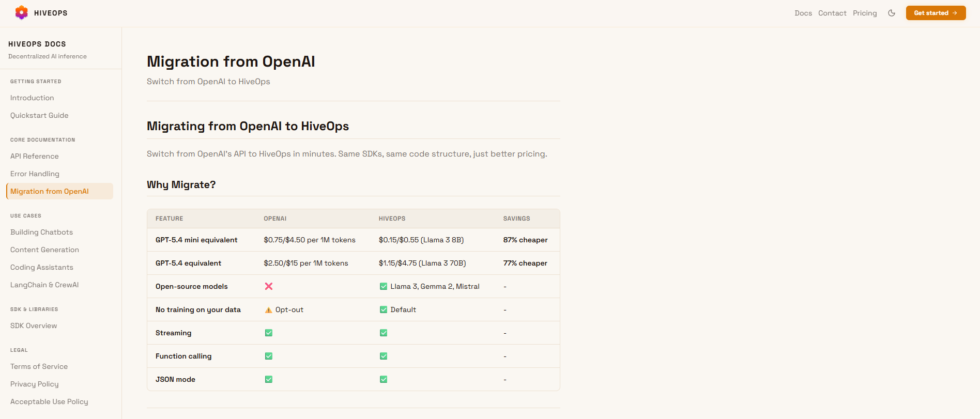This screenshot has width=980, height=419.
Task: Click the FEATURE column header
Action: pos(170,219)
